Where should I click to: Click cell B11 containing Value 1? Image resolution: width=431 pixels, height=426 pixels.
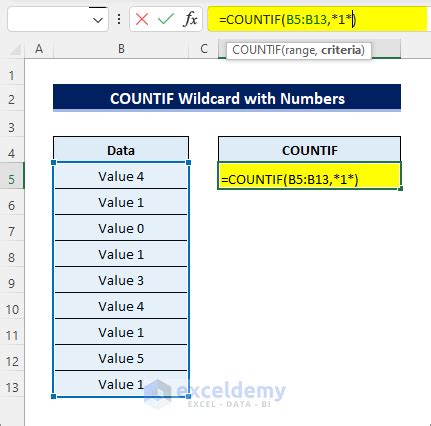pyautogui.click(x=121, y=332)
